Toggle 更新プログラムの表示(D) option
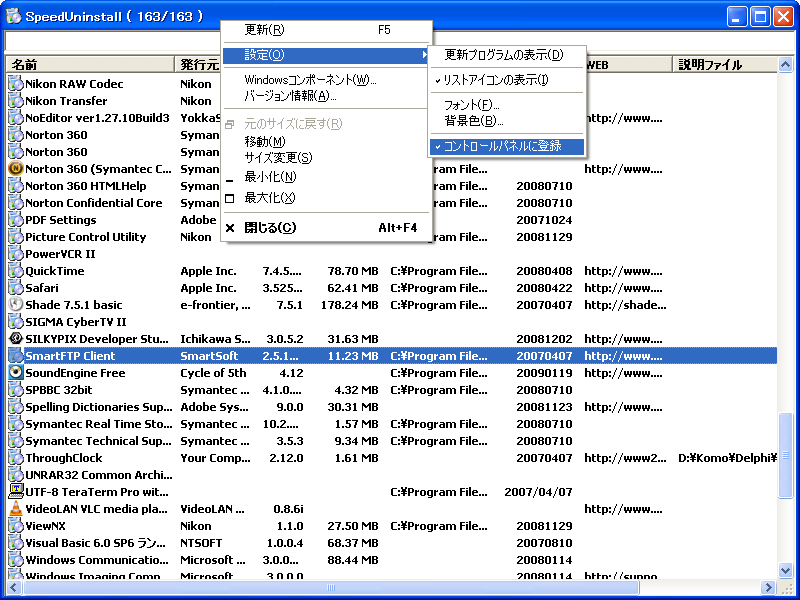800x600 pixels. coord(507,55)
